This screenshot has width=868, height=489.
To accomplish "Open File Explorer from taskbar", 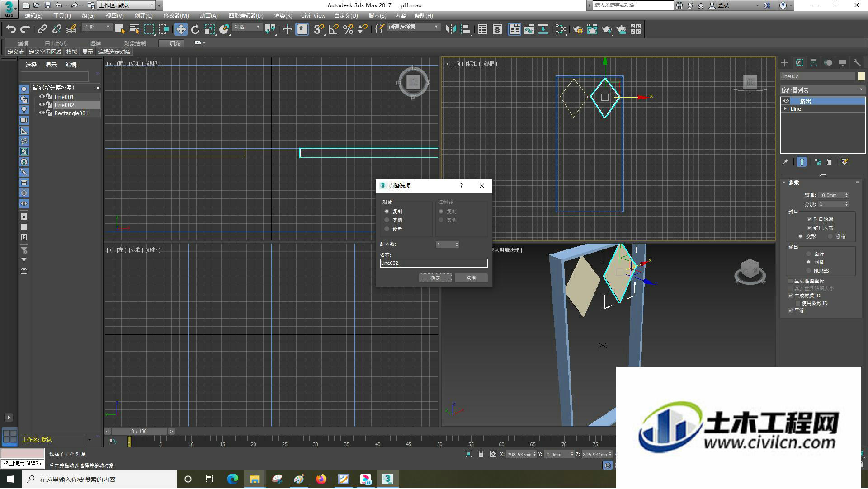I will pos(255,479).
